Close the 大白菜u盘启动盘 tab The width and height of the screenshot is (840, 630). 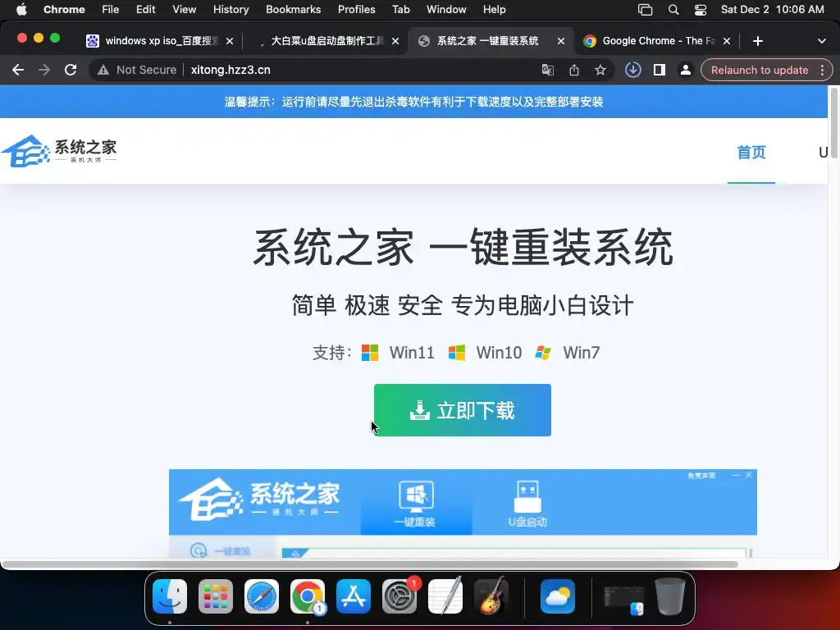[x=395, y=41]
